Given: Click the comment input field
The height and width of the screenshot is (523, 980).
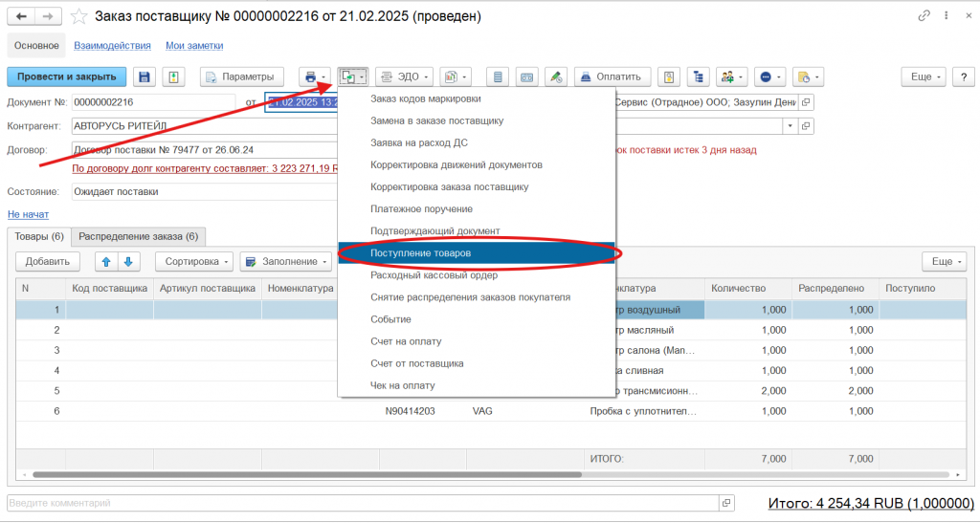Looking at the screenshot, I should 364,502.
